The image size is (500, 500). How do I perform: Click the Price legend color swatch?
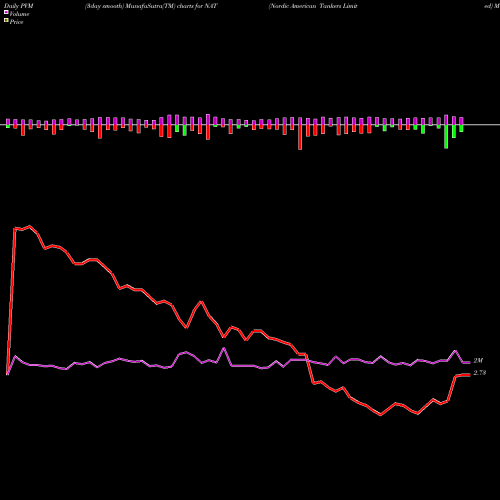pyautogui.click(x=6, y=20)
